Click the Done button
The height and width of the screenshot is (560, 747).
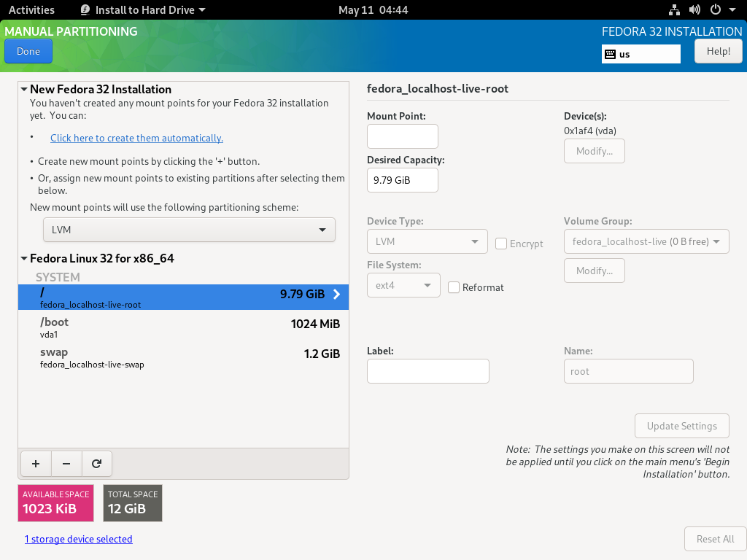pos(28,52)
